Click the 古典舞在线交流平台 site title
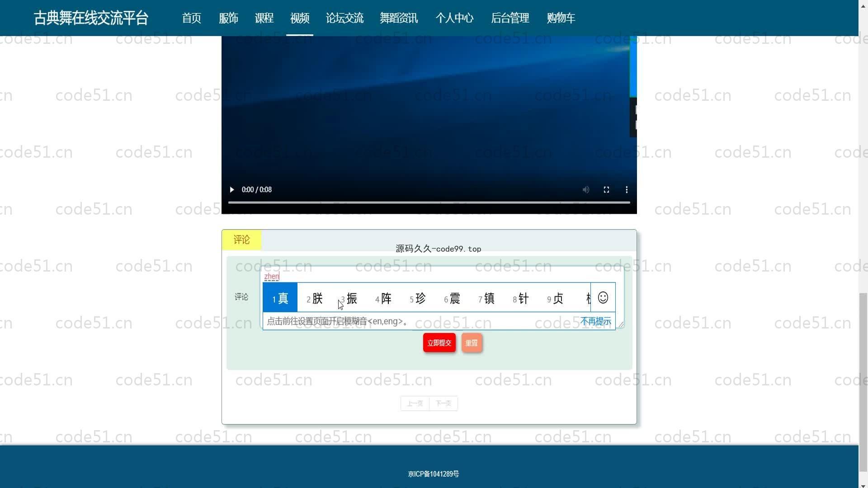 click(x=91, y=18)
